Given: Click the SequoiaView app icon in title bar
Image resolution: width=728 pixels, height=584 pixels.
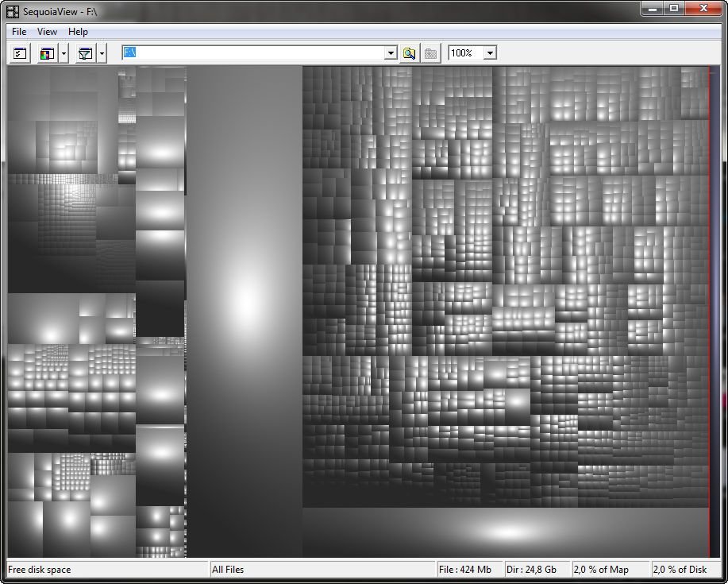Looking at the screenshot, I should pyautogui.click(x=13, y=11).
